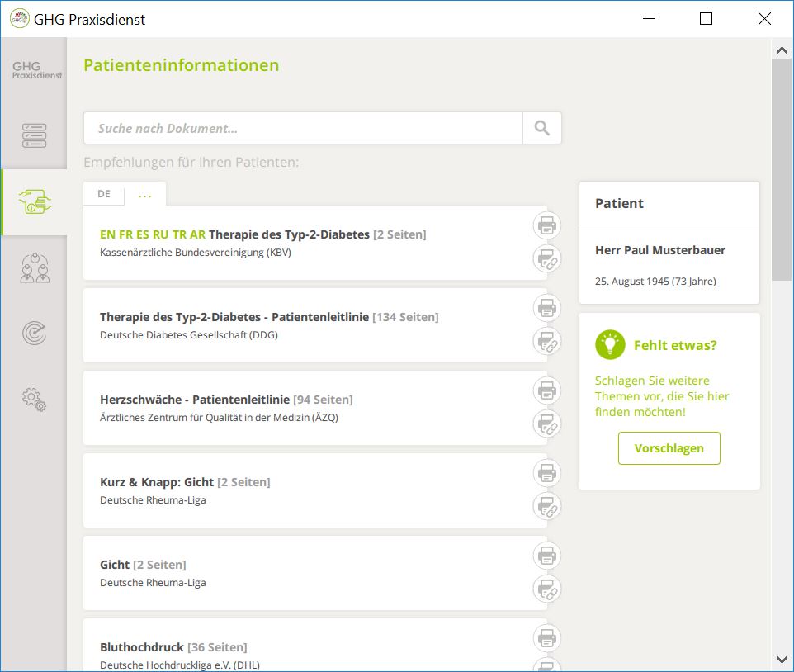
Task: Print the KBV Typ-2-Diabetes therapy document
Action: (x=547, y=225)
